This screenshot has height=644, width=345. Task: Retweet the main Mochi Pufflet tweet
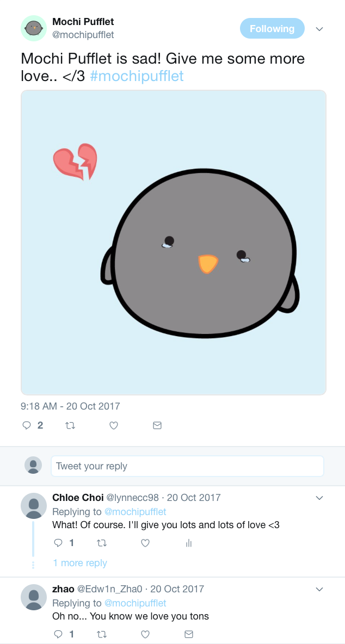[x=70, y=425]
